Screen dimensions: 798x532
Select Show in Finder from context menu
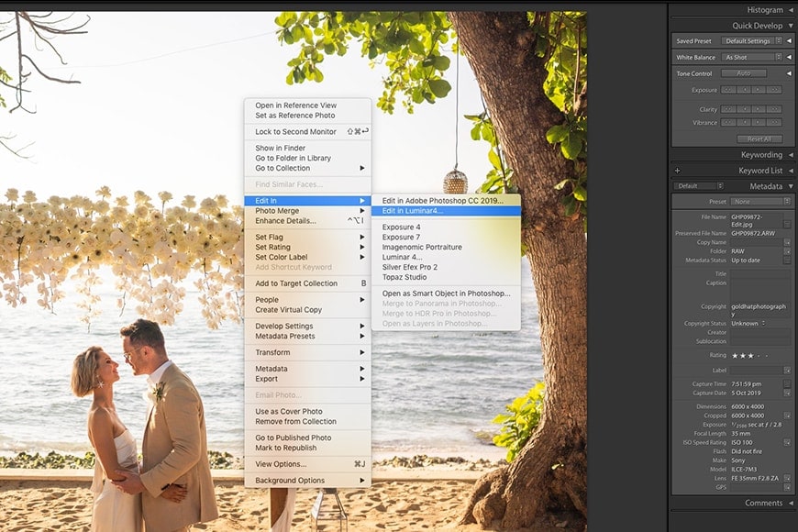click(x=307, y=148)
